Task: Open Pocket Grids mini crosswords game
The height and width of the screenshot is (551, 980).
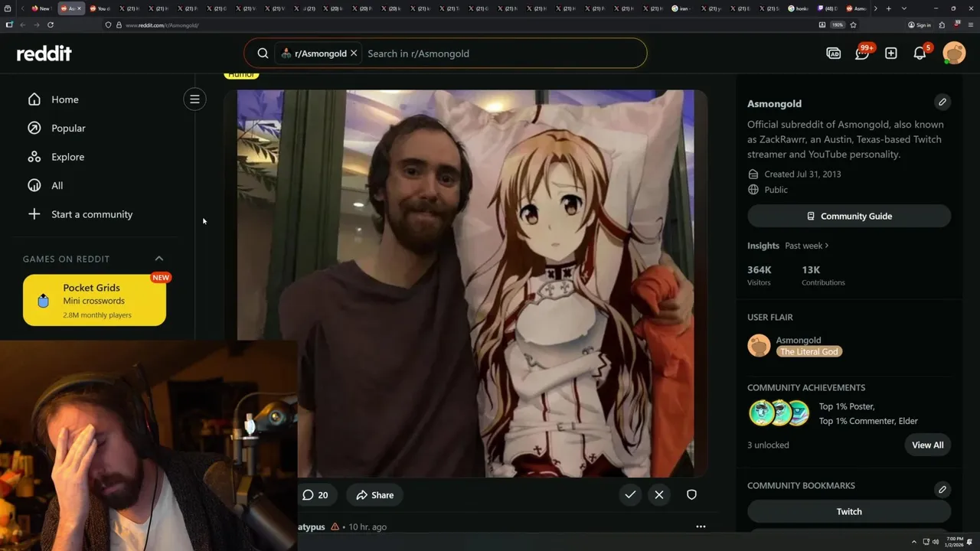Action: (x=94, y=300)
